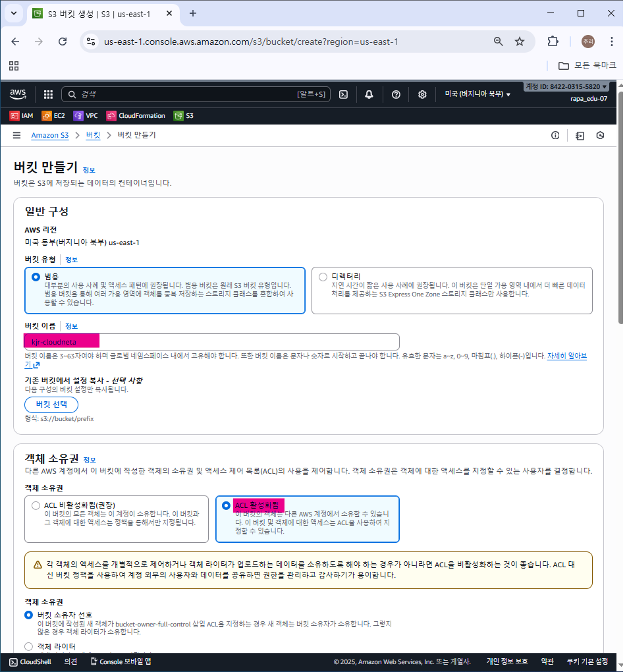The width and height of the screenshot is (627, 672).
Task: Select the 범용 bucket type radio
Action: coord(36,277)
